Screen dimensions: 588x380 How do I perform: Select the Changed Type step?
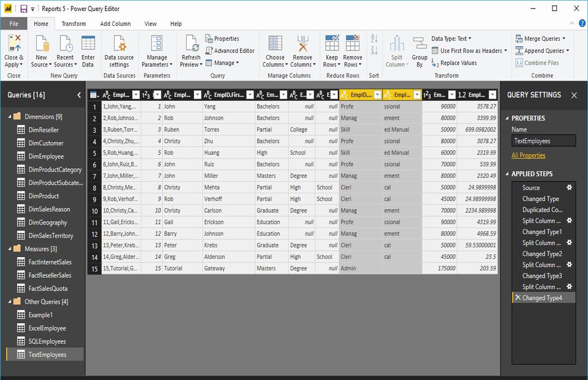[540, 199]
